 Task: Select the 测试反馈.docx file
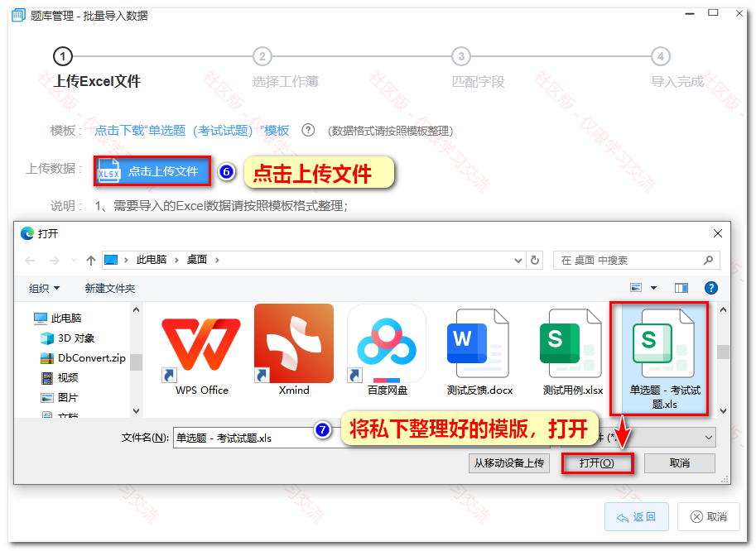pyautogui.click(x=479, y=352)
